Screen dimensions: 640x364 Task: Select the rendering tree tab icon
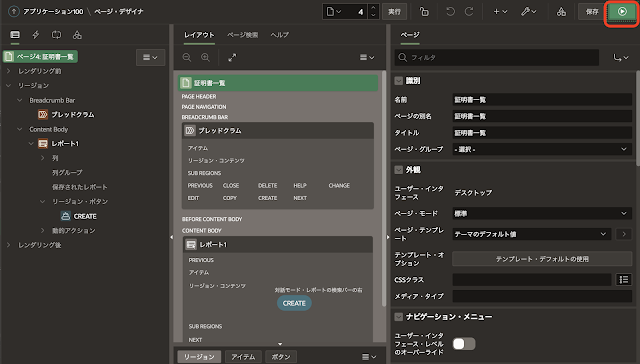[x=15, y=35]
